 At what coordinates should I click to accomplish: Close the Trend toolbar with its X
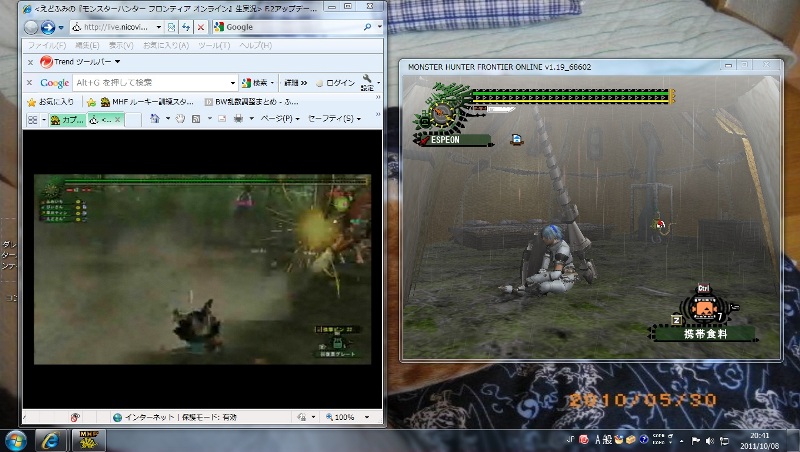(x=30, y=62)
